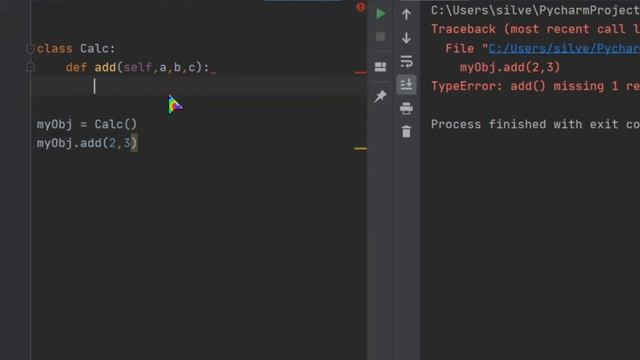The width and height of the screenshot is (640, 360).
Task: Click the Stop process square icon
Action: point(380,37)
